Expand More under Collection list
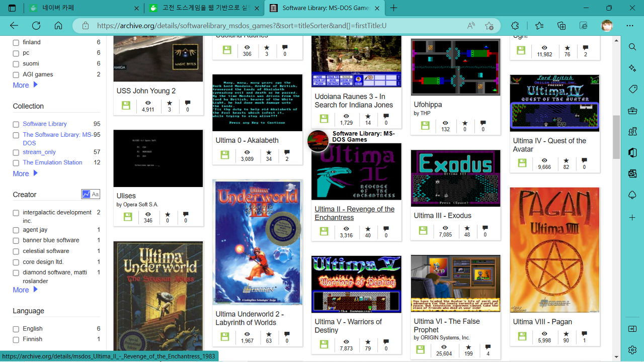644x362 pixels. coord(25,173)
